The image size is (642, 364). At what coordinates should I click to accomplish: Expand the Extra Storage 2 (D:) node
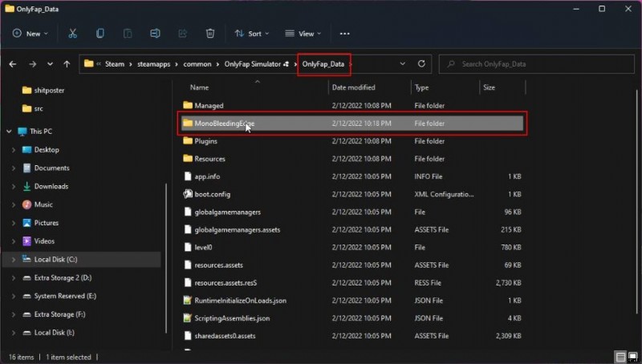coord(14,277)
